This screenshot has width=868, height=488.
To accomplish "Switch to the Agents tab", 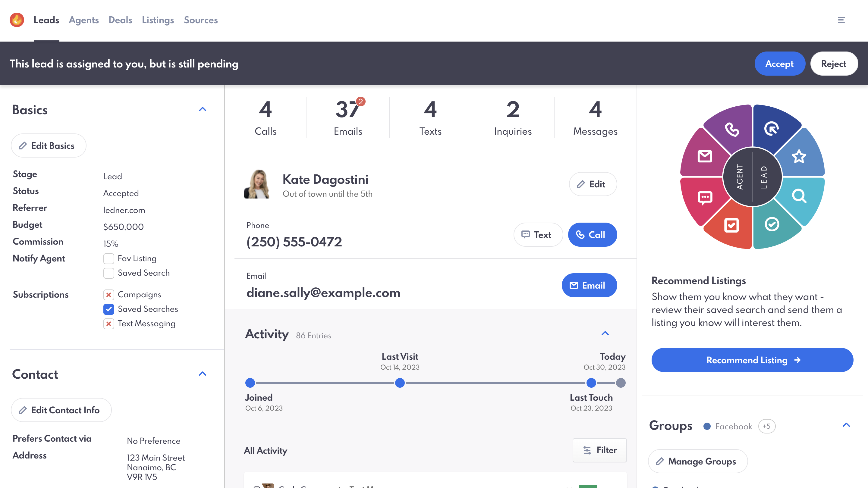I will (83, 20).
